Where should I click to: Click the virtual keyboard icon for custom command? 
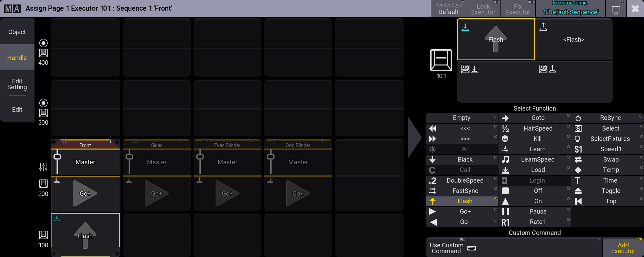click(x=472, y=248)
